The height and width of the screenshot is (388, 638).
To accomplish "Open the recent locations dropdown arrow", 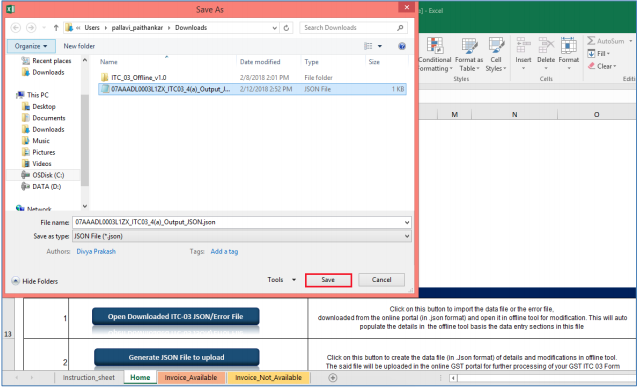I will (x=44, y=28).
